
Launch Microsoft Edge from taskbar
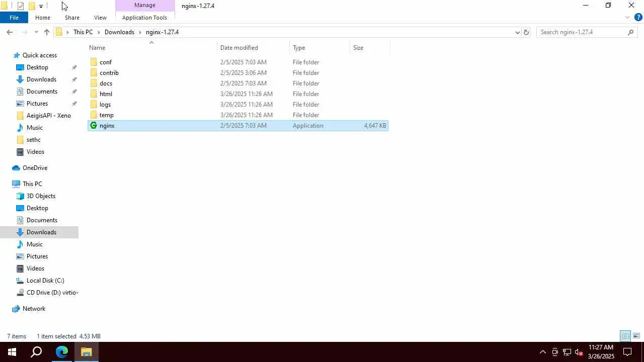(x=62, y=352)
